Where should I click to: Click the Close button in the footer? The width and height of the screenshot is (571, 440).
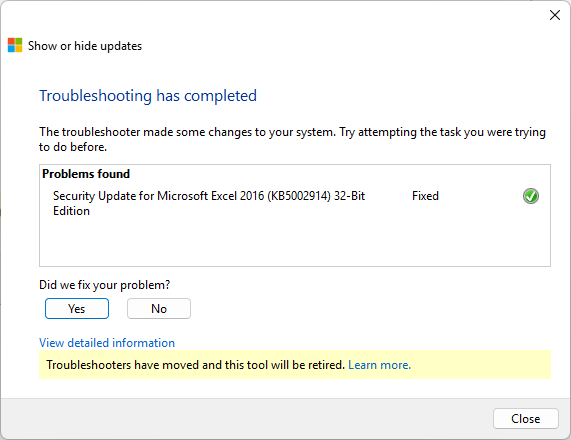click(x=525, y=419)
